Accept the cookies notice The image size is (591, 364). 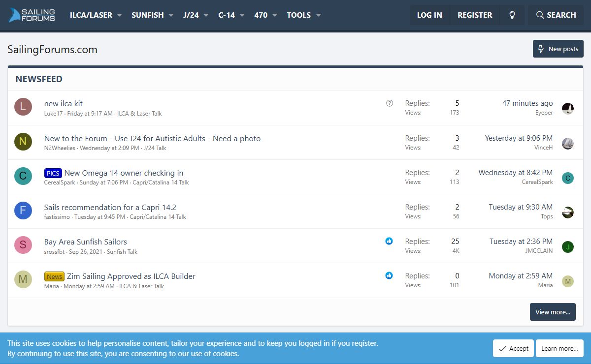[513, 348]
